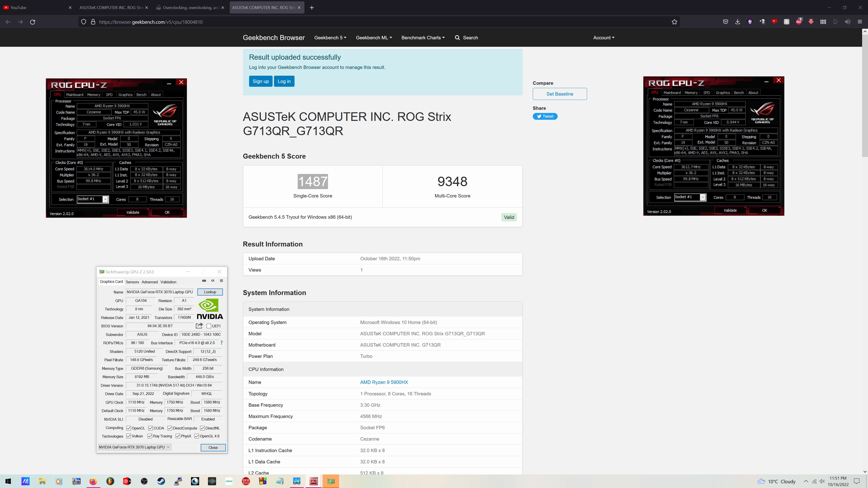Open Dev-C++ from the taskbar
Screen dimensions: 868x488
coord(246,481)
